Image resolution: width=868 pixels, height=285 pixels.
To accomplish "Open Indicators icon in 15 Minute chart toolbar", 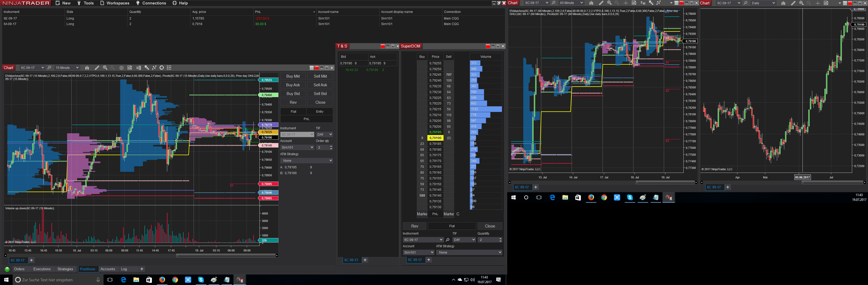I will point(154,68).
